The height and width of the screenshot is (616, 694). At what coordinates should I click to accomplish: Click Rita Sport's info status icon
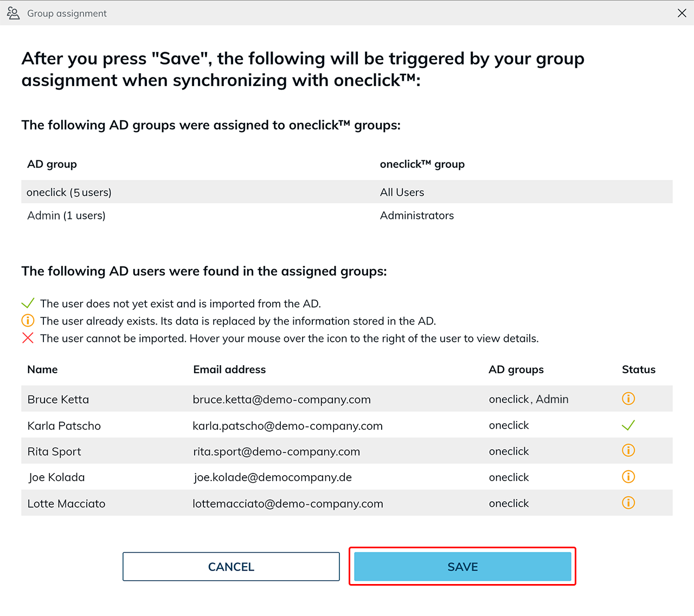(x=628, y=451)
